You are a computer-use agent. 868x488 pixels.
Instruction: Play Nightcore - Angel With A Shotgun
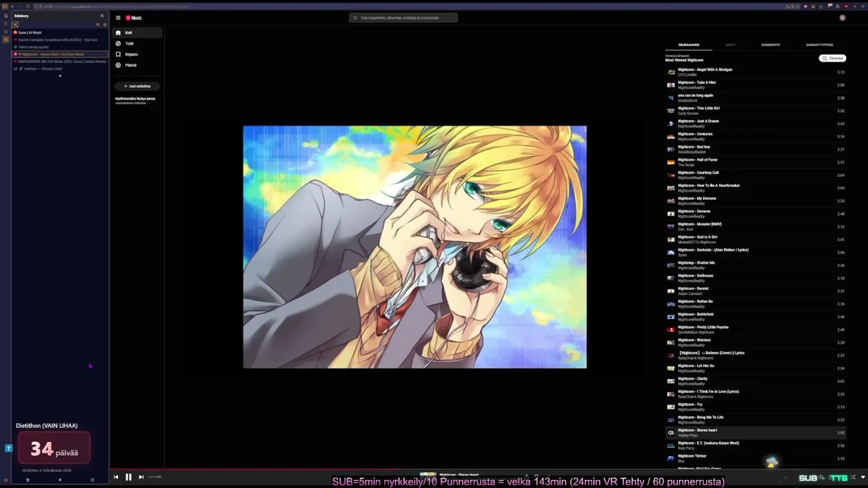pyautogui.click(x=756, y=72)
